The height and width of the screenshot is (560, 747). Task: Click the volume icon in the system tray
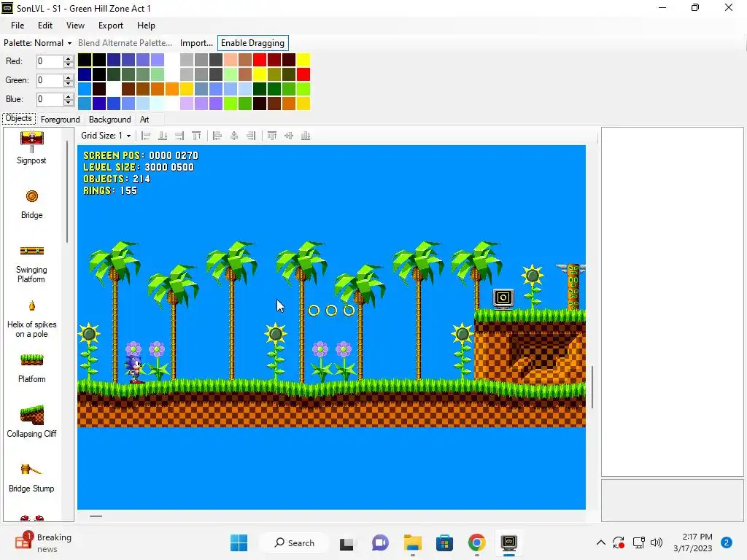657,542
